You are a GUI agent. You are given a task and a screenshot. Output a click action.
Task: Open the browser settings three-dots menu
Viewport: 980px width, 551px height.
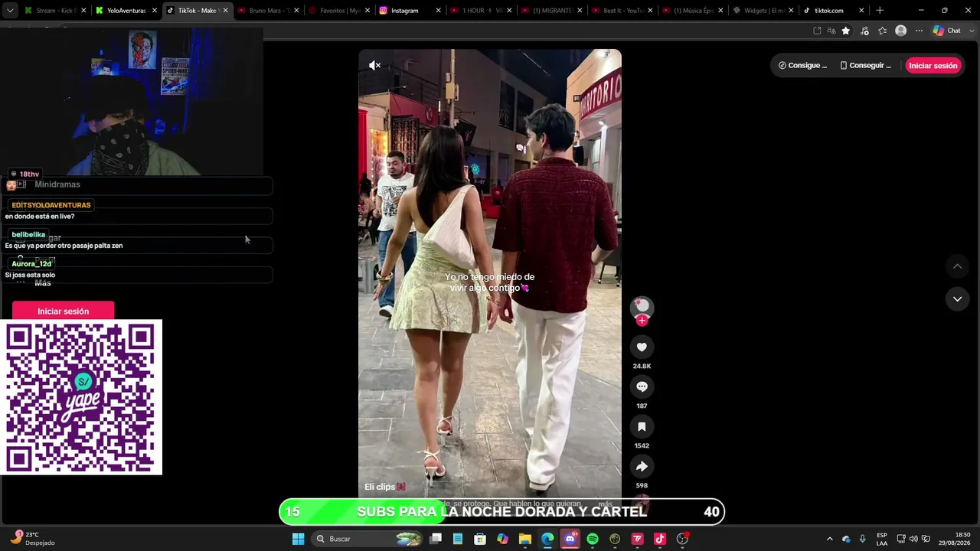[920, 31]
